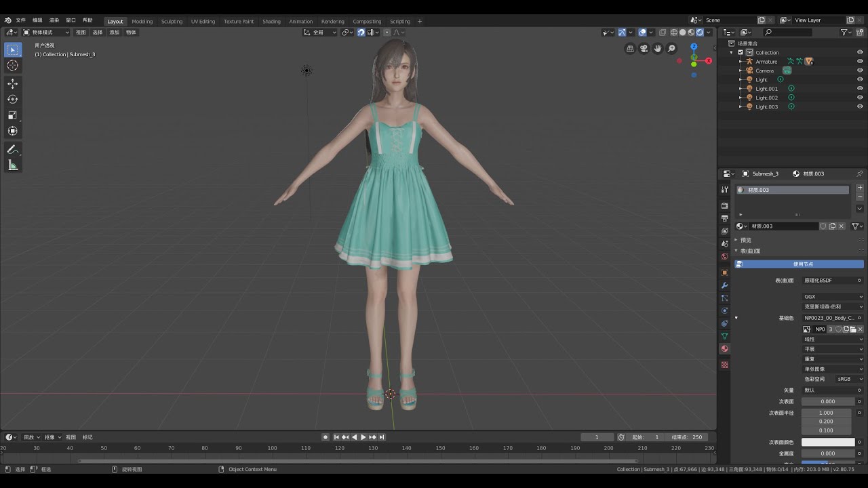The image size is (868, 488).
Task: Play the animation in the timeline
Action: [x=363, y=437]
